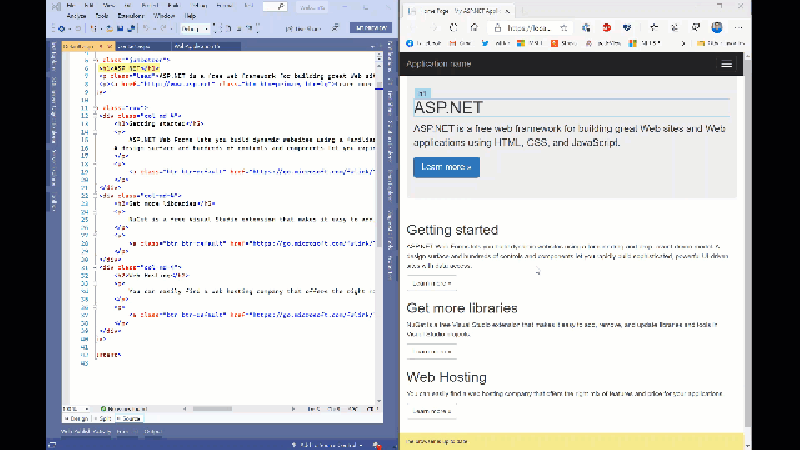Click the Application name brand link
Viewport: 800px width, 450px height.
tap(439, 64)
